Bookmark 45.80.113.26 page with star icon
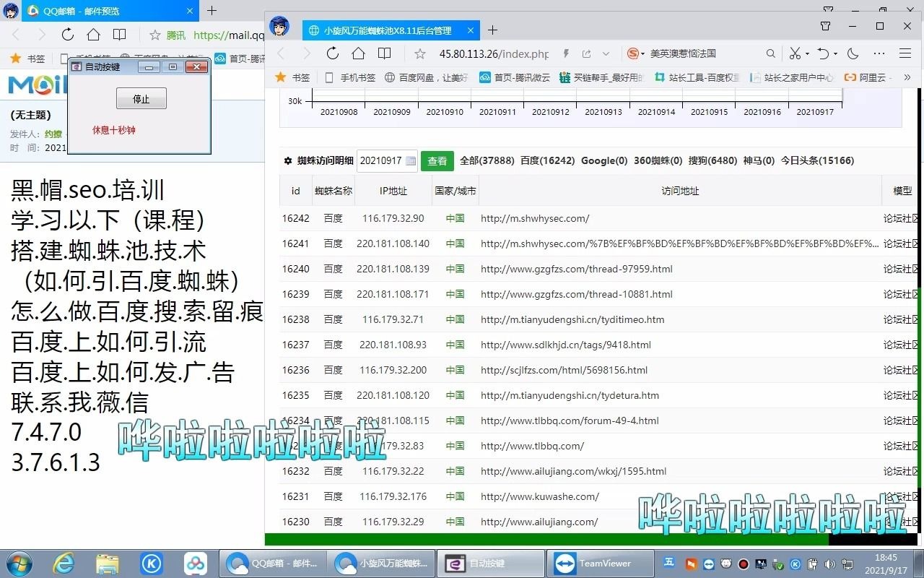The image size is (924, 578). [420, 53]
